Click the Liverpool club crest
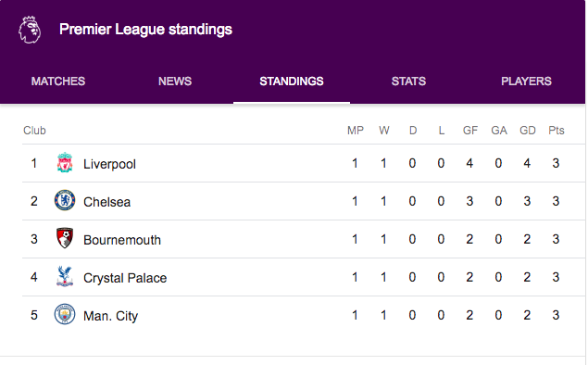 tap(65, 163)
